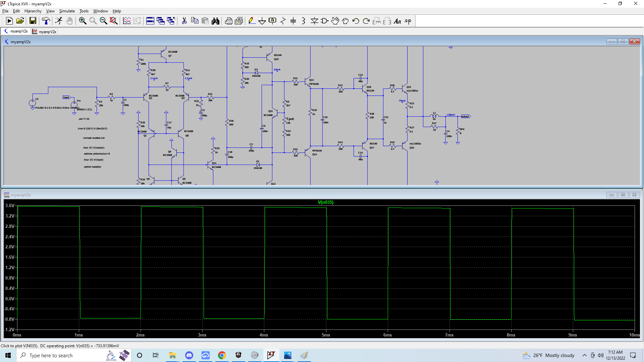The height and width of the screenshot is (362, 644).
Task: Click the Print setup icon
Action: pos(239,21)
